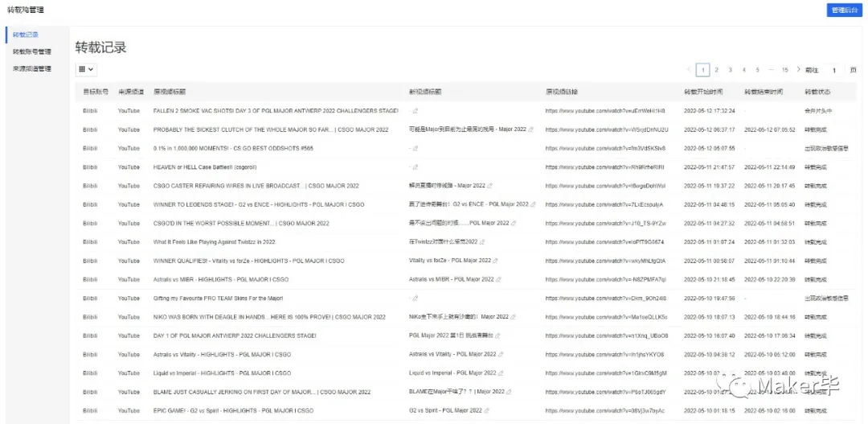This screenshot has width=868, height=424.
Task: Click the 转载结束时间 column header
Action: (764, 92)
